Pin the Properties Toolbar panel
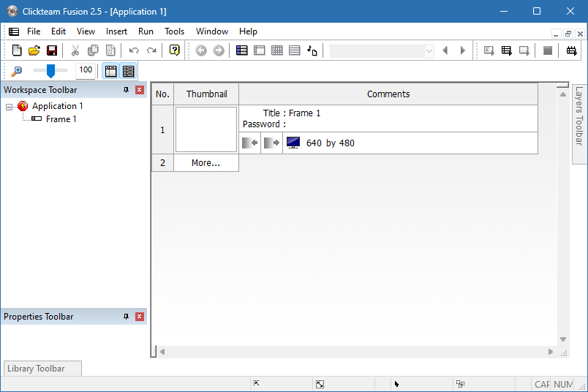Image resolution: width=588 pixels, height=392 pixels. pos(126,317)
